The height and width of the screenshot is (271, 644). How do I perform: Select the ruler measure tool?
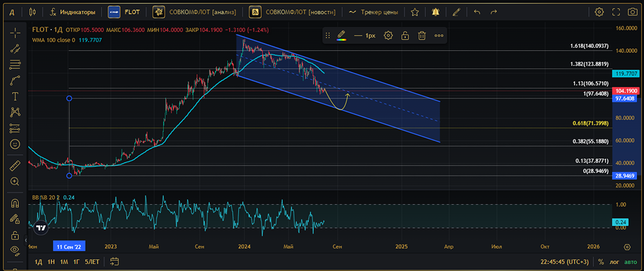15,165
